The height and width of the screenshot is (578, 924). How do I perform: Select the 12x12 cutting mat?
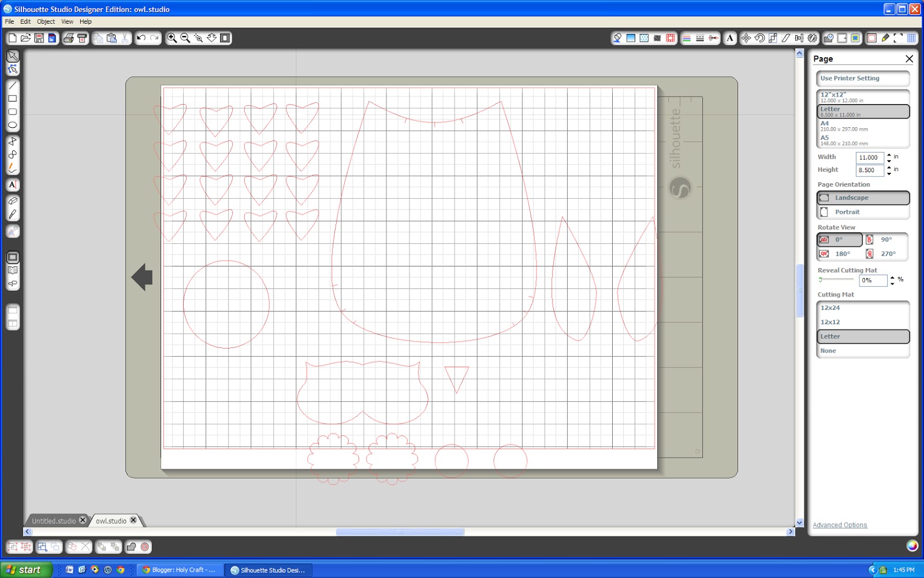tap(863, 323)
